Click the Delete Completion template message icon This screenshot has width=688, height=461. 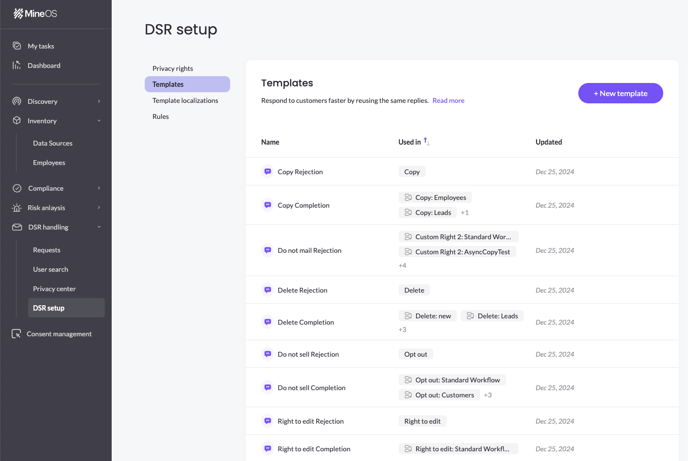(x=268, y=322)
